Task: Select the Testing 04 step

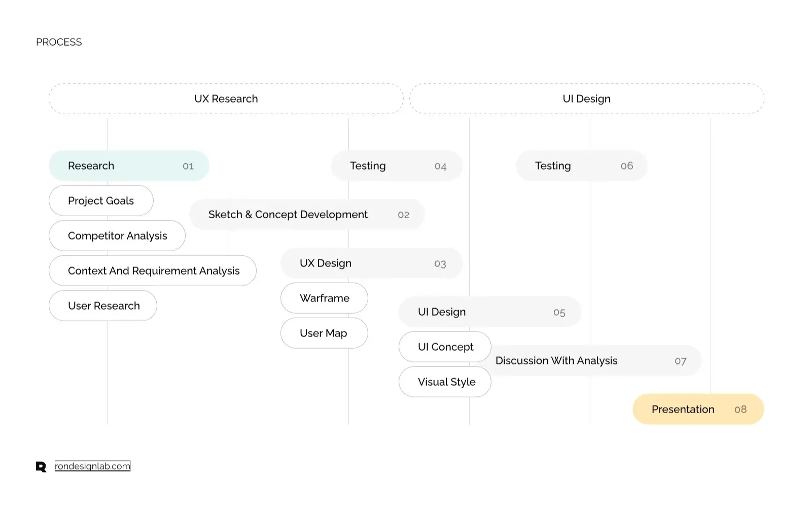Action: pyautogui.click(x=397, y=165)
